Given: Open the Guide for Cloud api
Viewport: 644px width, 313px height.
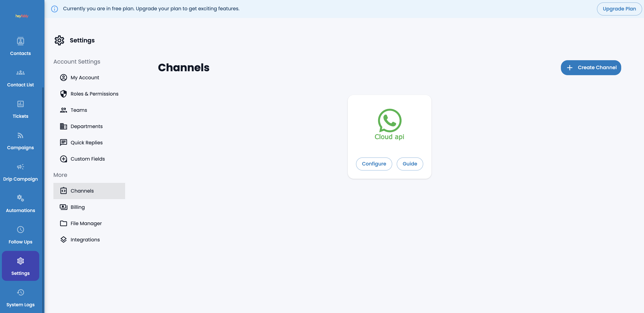Looking at the screenshot, I should coord(409,164).
